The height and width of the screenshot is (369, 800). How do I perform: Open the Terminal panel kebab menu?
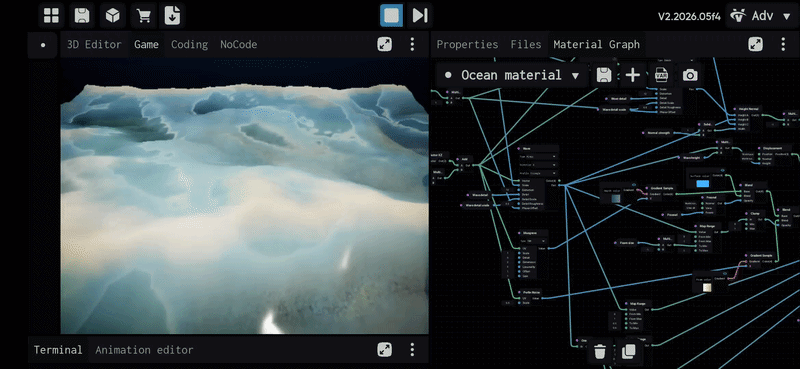point(412,350)
